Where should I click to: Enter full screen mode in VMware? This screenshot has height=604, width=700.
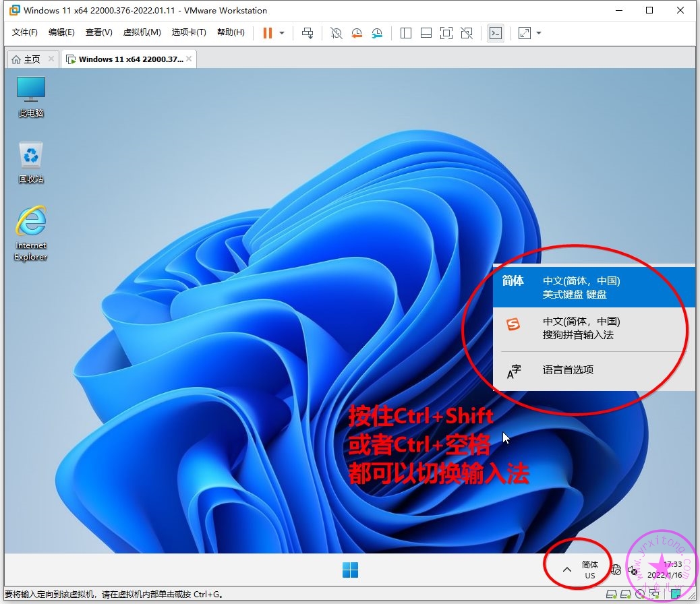[446, 33]
